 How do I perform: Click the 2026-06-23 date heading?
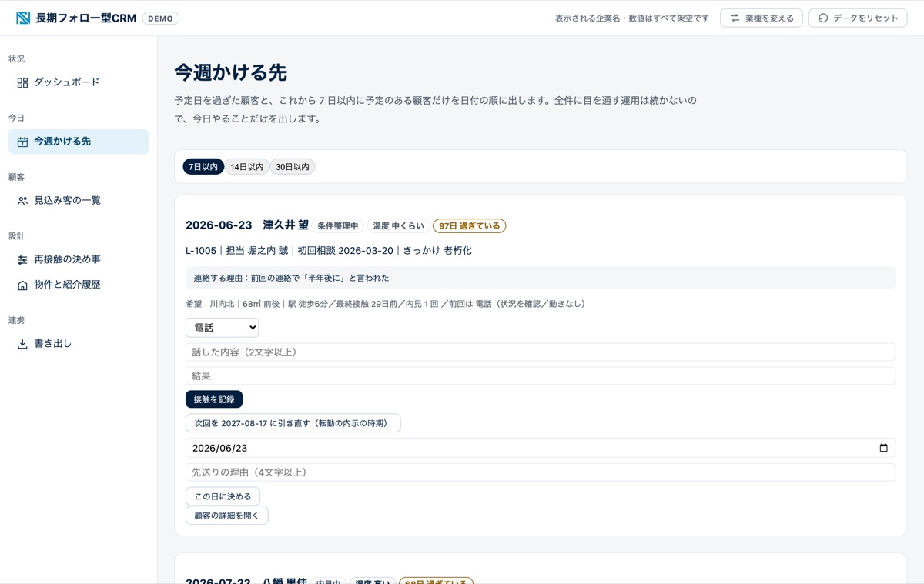(219, 225)
